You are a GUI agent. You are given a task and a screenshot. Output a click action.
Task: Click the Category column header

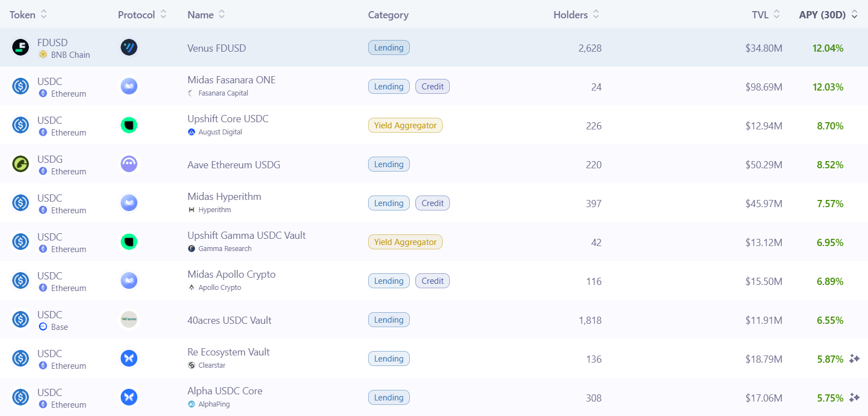[x=388, y=15]
